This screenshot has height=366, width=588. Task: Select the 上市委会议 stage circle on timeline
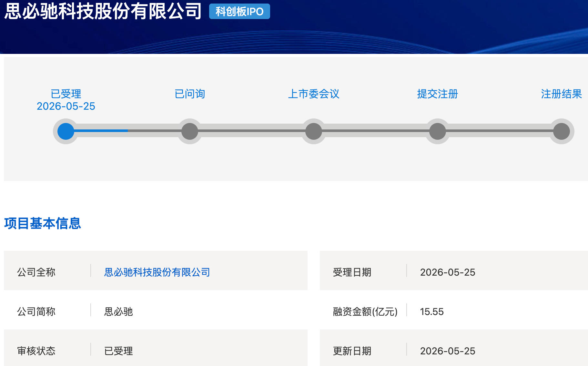point(314,131)
